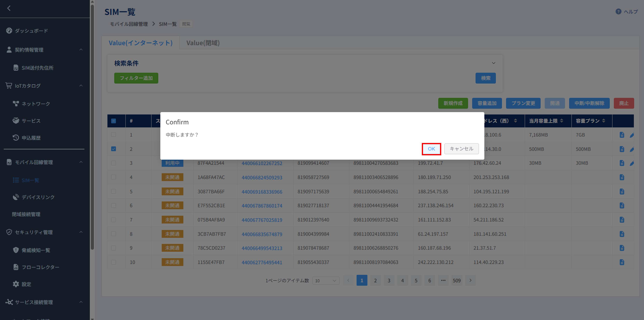
Task: Click the sidebar vertical scrollbar
Action: click(x=92, y=125)
